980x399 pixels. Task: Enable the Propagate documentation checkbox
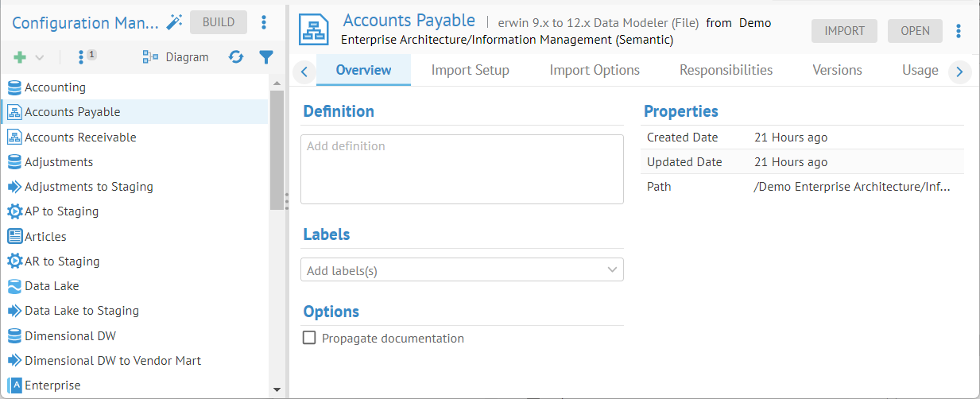tap(310, 338)
